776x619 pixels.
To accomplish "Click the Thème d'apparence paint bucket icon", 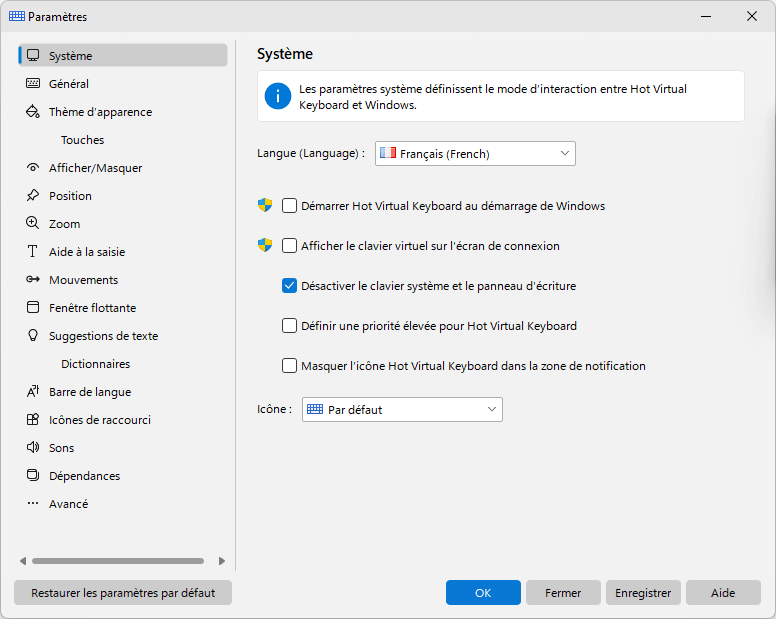I will [33, 112].
